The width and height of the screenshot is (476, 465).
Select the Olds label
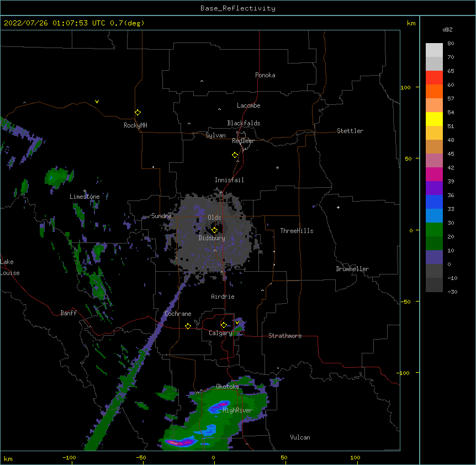214,218
